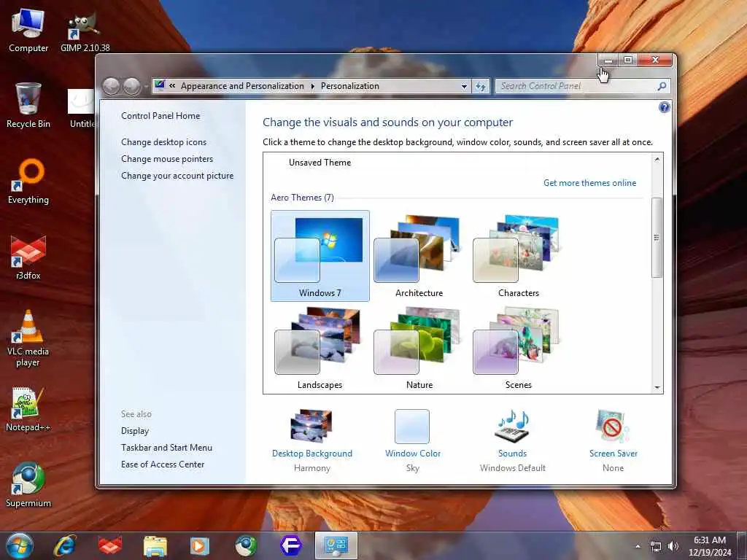Open r3dfox from the taskbar

(110, 545)
